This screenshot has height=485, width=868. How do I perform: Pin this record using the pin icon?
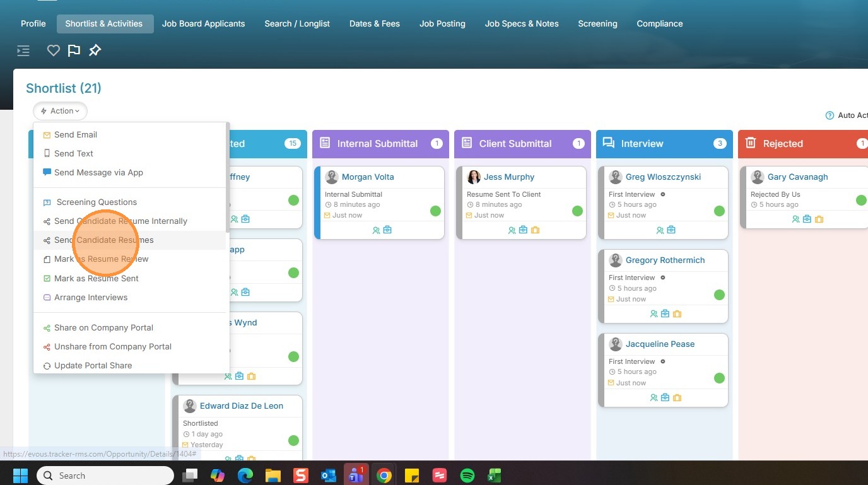[x=95, y=50]
